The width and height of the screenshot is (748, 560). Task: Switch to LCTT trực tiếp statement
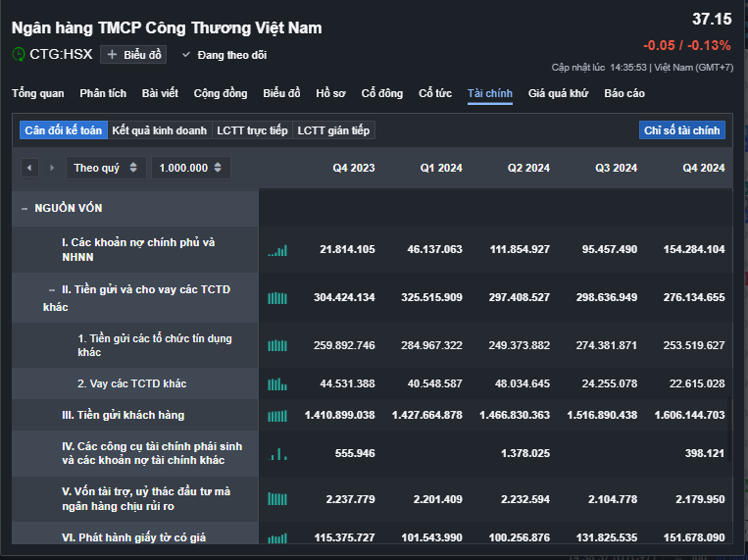[252, 130]
